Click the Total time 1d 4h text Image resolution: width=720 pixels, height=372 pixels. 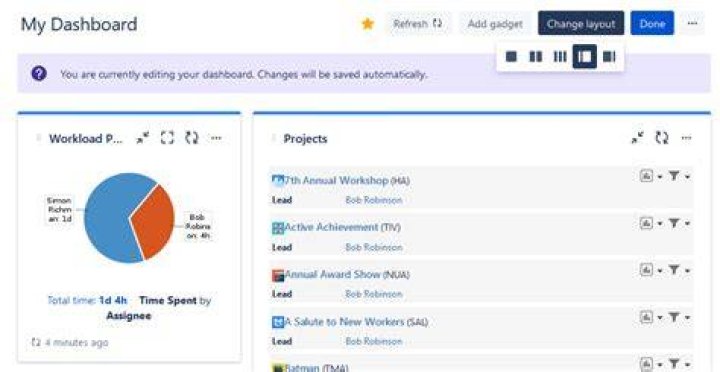click(x=87, y=301)
